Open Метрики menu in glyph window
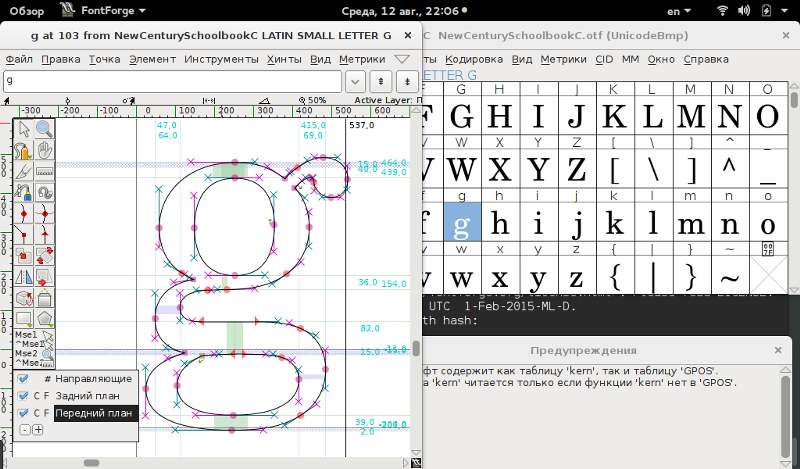800x469 pixels. point(362,59)
